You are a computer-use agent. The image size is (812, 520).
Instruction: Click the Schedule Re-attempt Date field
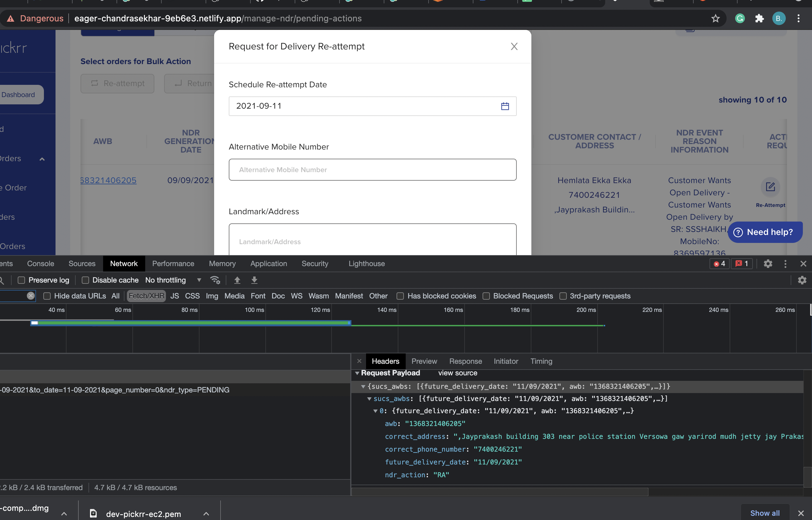coord(372,106)
